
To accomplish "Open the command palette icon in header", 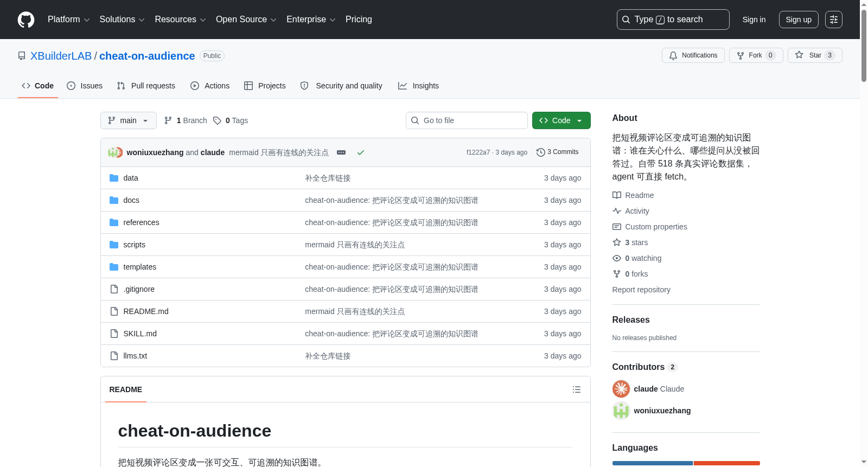I will [834, 20].
